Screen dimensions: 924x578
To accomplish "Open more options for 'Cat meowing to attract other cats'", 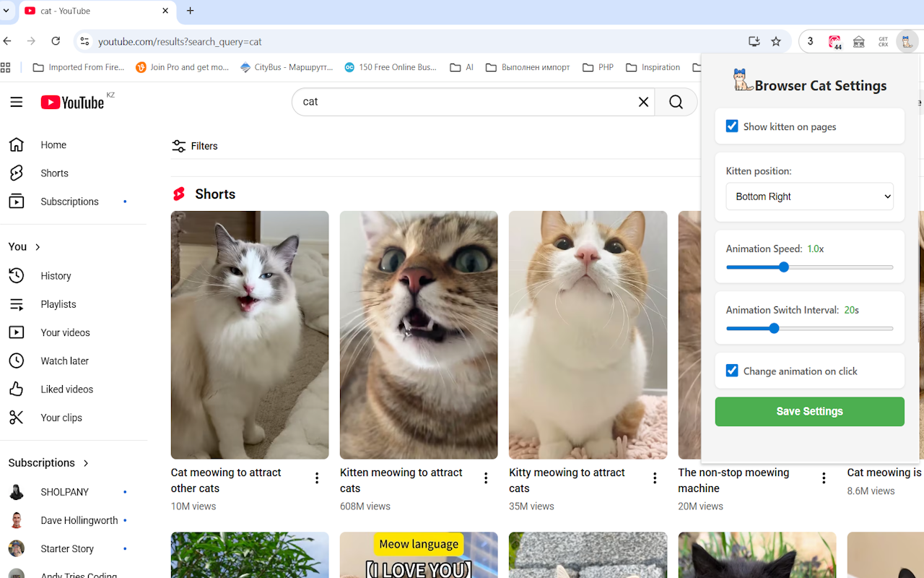I will [317, 478].
